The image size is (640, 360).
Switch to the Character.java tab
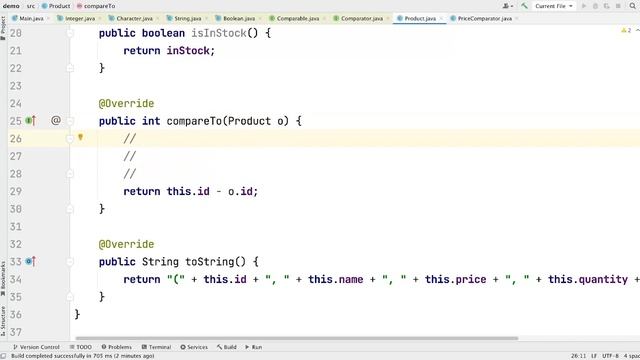pyautogui.click(x=134, y=18)
